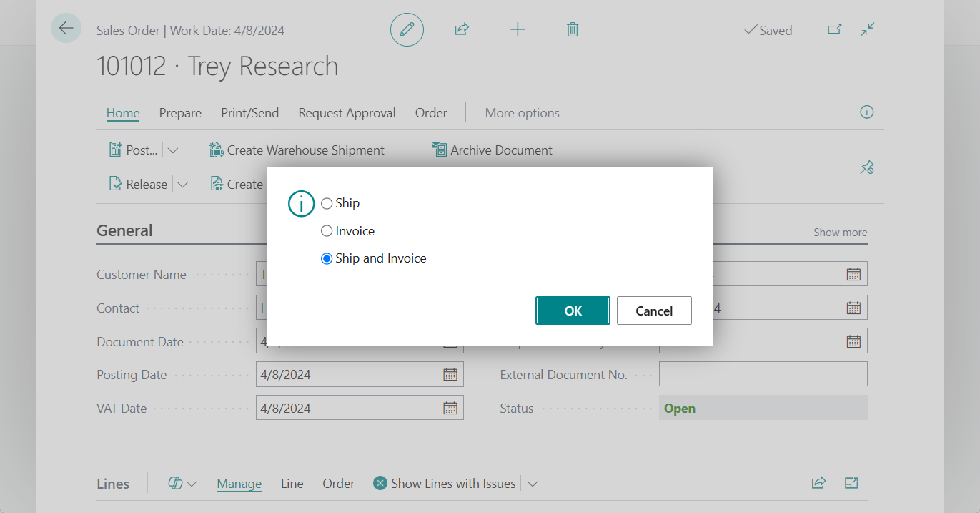Choose the Ship and Invoice option

tap(327, 258)
